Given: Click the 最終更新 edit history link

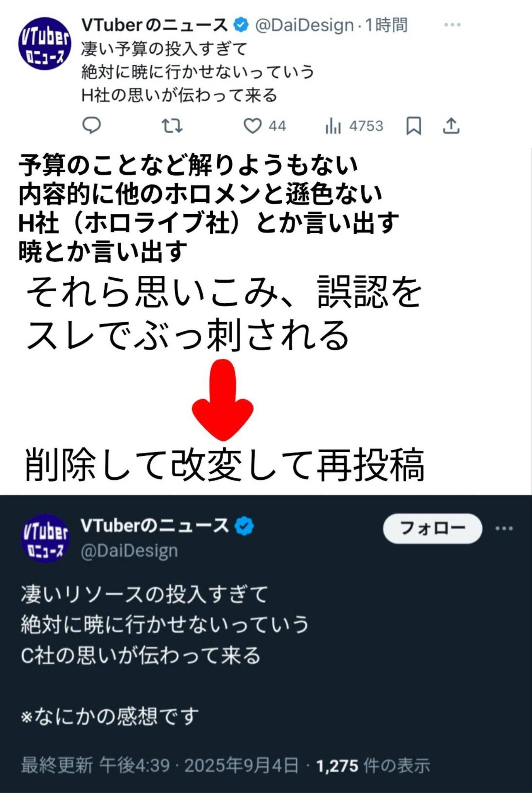Looking at the screenshot, I should [x=57, y=766].
